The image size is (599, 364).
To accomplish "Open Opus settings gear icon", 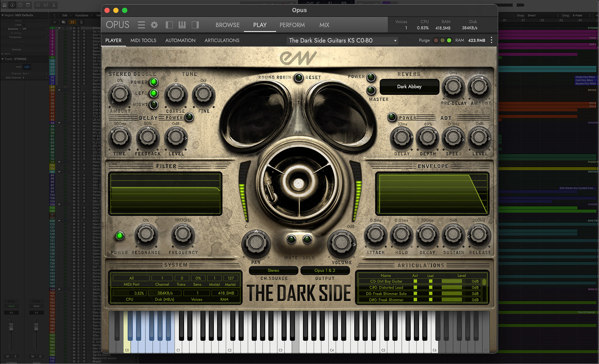I will (154, 25).
